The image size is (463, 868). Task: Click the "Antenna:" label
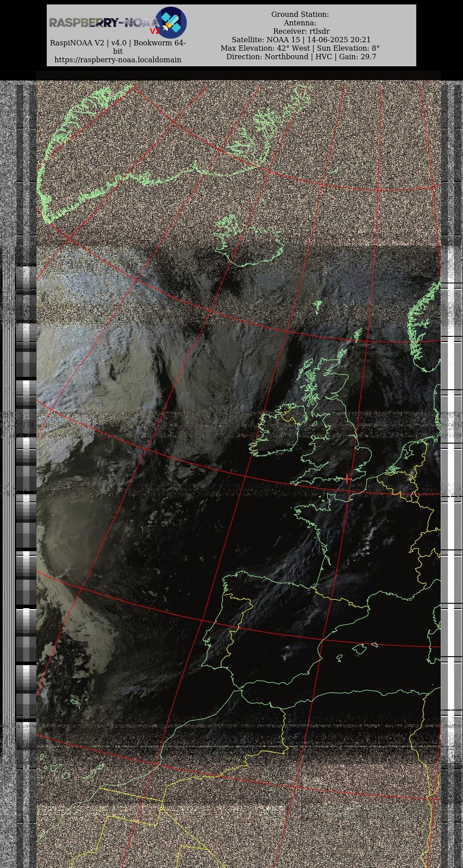[300, 23]
